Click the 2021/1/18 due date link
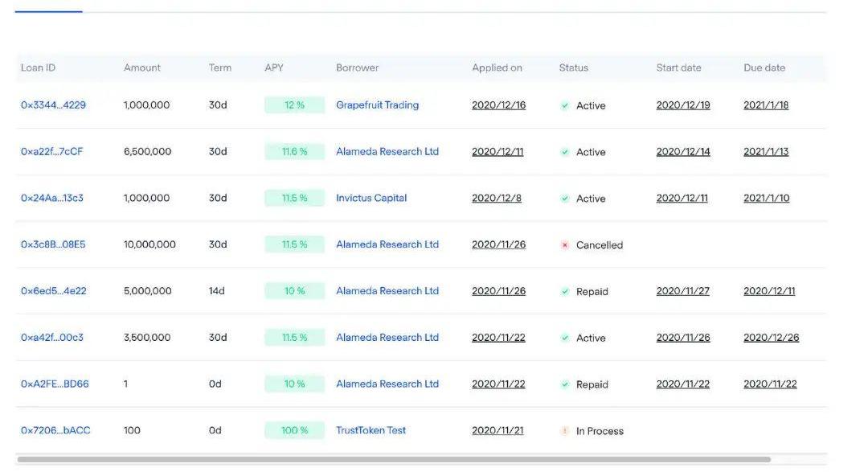The image size is (868, 476). point(766,105)
